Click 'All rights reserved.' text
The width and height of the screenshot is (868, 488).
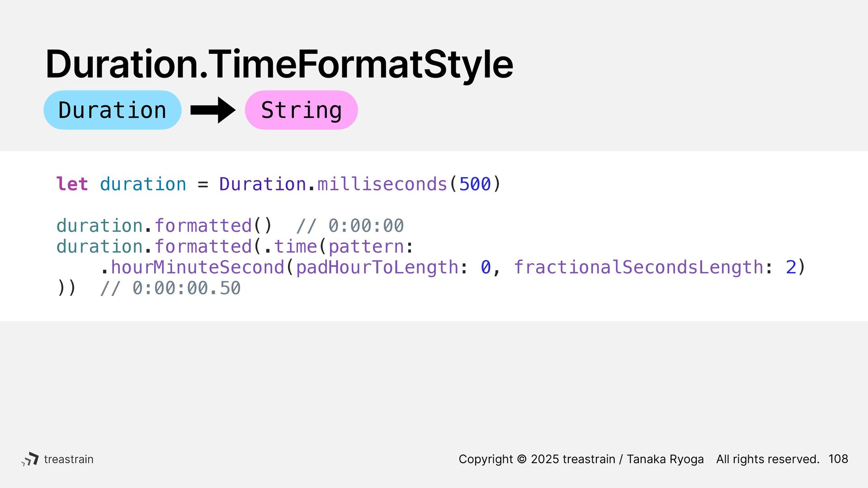click(768, 459)
